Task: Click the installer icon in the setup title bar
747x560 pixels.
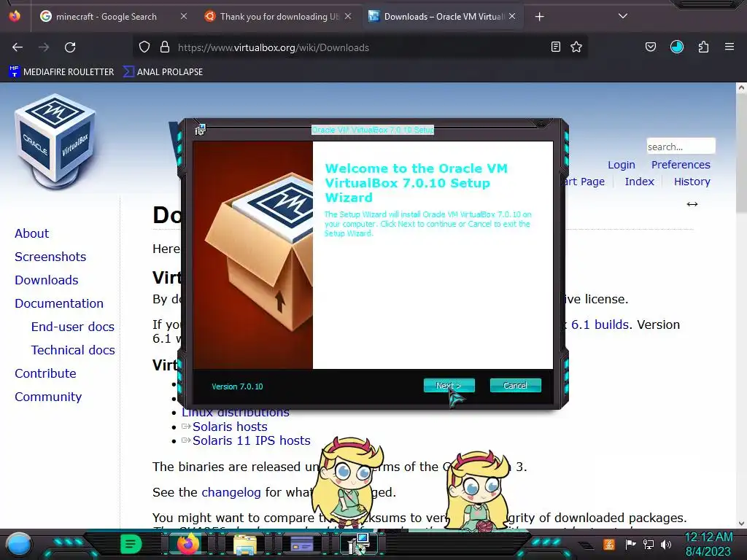Action: [x=200, y=129]
